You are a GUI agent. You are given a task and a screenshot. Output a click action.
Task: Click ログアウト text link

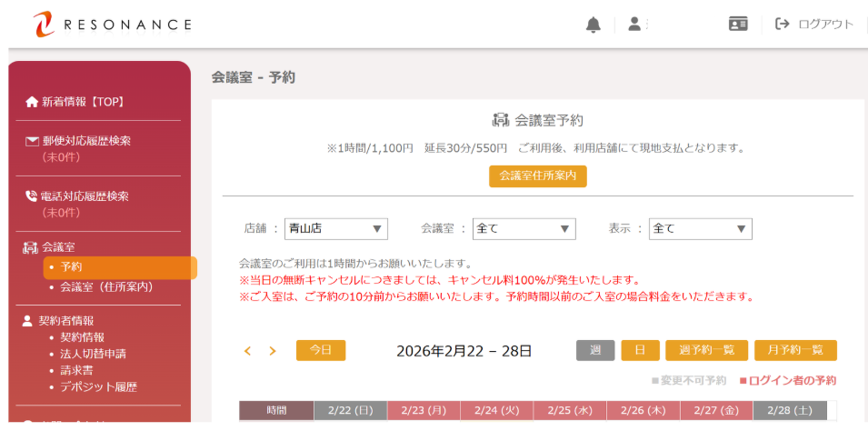pos(825,25)
